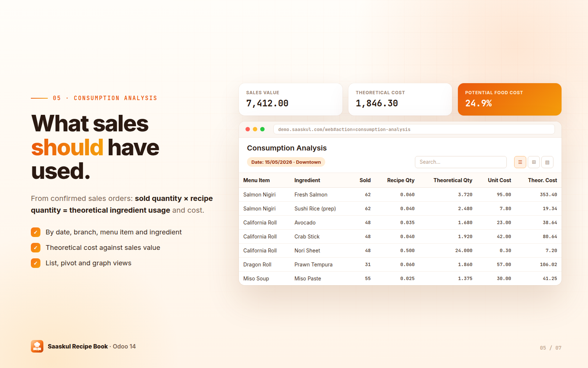
Task: Click the 1,846.30 theoretical cost figure
Action: pyautogui.click(x=377, y=103)
